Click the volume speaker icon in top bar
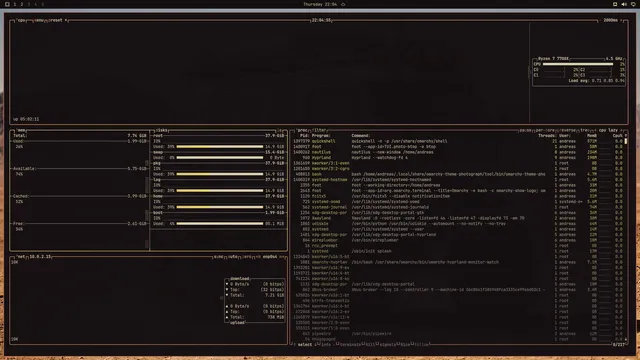Screen dimensions: 640x360 tap(624, 4)
